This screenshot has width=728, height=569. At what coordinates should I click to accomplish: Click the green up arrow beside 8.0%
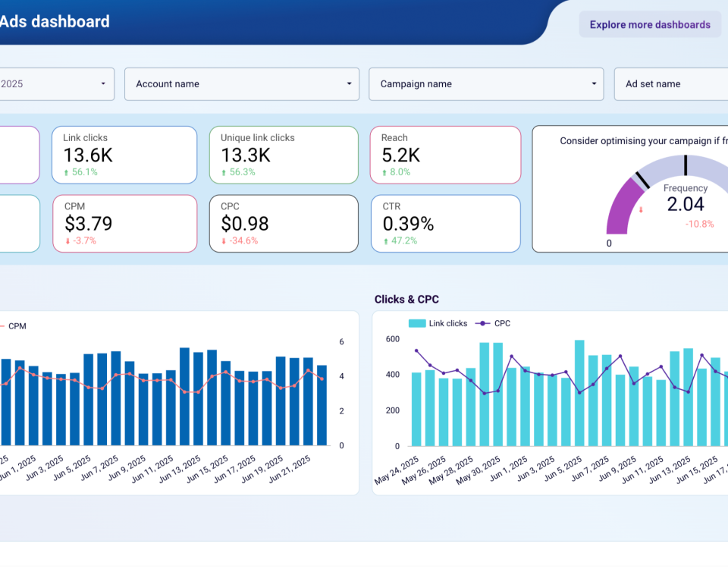[384, 173]
